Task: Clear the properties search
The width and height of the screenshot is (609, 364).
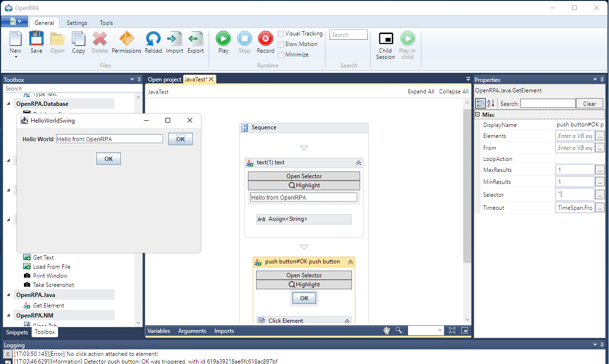Action: pos(590,103)
